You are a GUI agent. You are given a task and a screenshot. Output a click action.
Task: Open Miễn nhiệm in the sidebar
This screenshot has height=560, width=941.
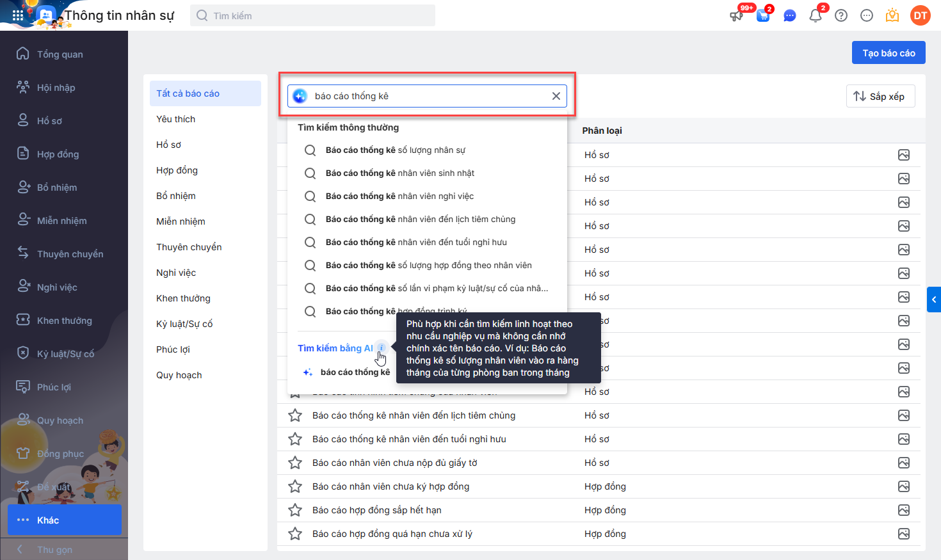pyautogui.click(x=64, y=221)
